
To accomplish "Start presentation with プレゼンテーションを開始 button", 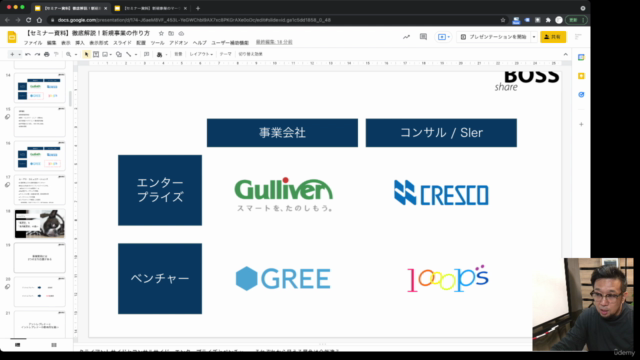I will (x=494, y=37).
